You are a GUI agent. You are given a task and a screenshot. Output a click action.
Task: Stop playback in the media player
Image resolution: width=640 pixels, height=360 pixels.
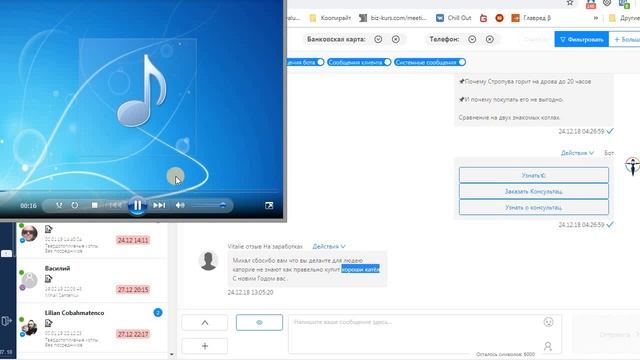(94, 205)
